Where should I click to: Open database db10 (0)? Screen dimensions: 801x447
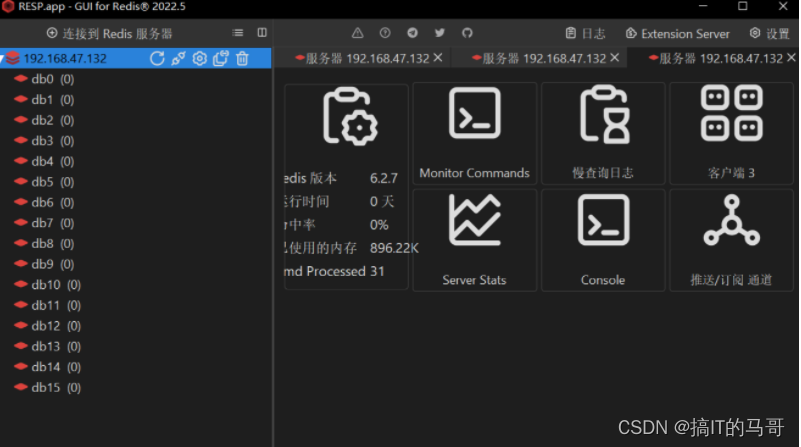click(x=48, y=285)
